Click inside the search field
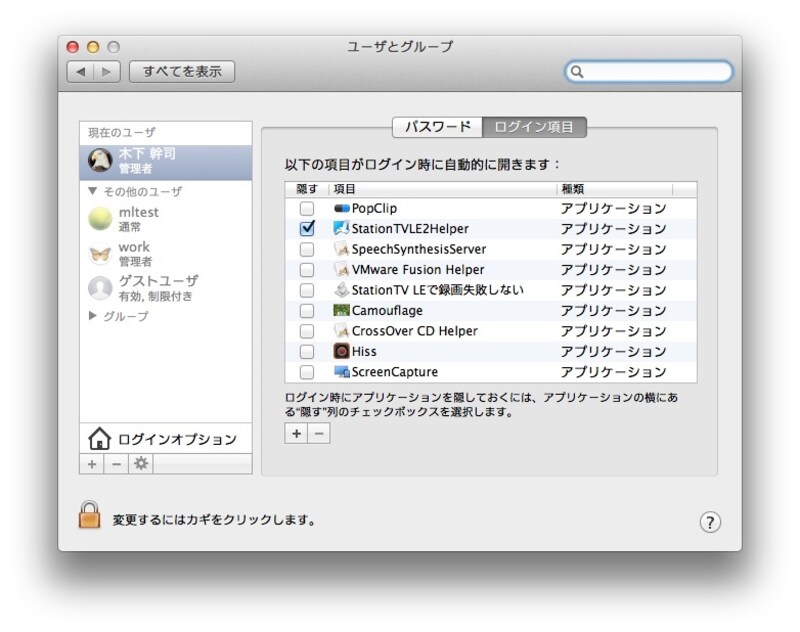 (x=650, y=72)
